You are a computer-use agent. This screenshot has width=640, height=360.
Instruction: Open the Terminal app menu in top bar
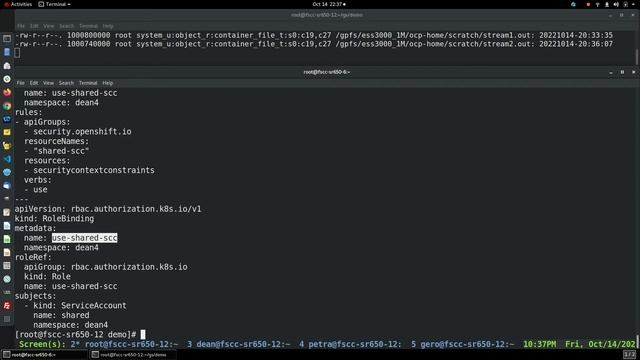54,4
